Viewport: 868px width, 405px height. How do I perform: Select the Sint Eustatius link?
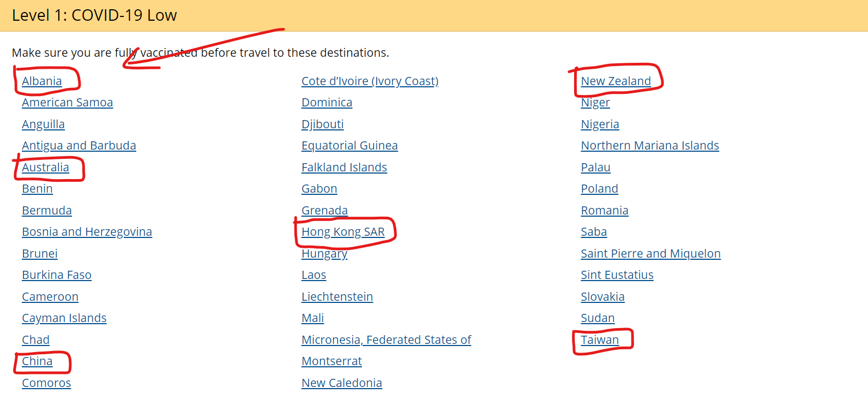tap(617, 275)
